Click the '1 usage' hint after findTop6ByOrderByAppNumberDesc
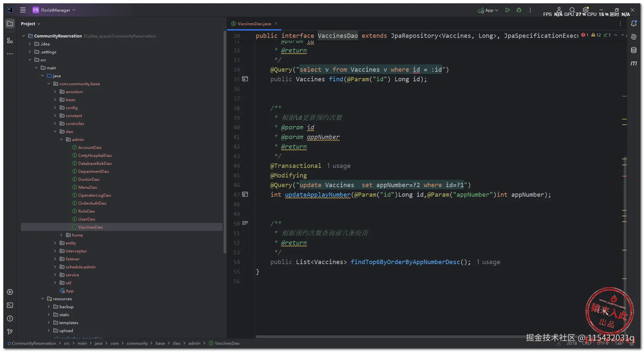644x352 pixels. click(488, 262)
